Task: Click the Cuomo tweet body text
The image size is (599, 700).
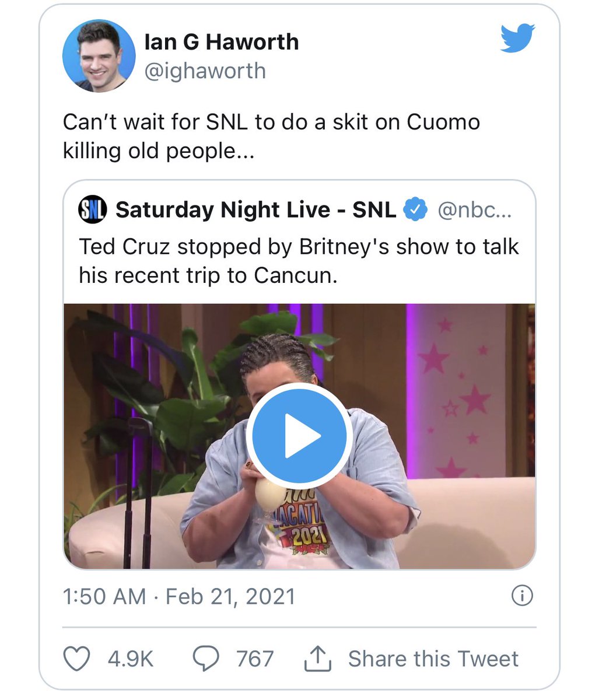Action: (271, 136)
